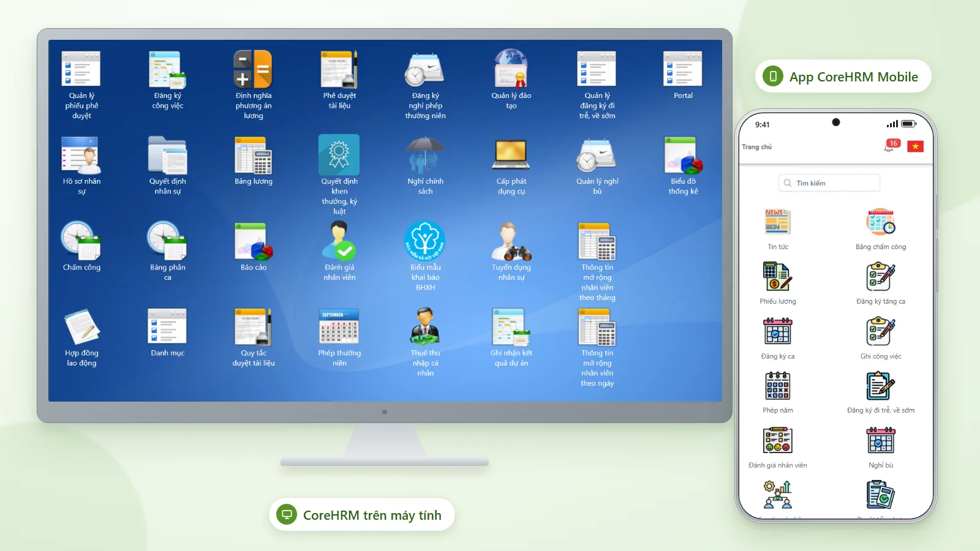Open Quản lý đăng ký đi trễ, về sớm
Viewport: 980px width, 551px height.
click(x=597, y=69)
